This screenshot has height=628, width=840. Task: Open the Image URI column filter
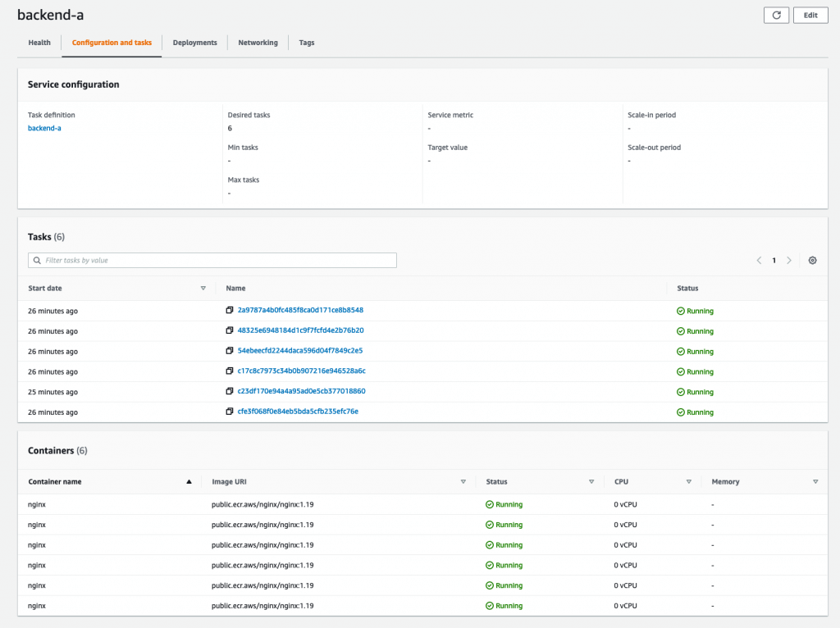(x=463, y=481)
